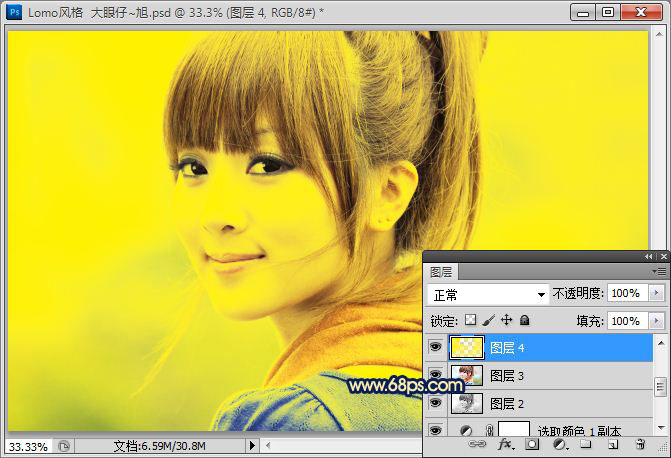Click the 33.33% zoom field
The image size is (671, 458).
[x=28, y=446]
